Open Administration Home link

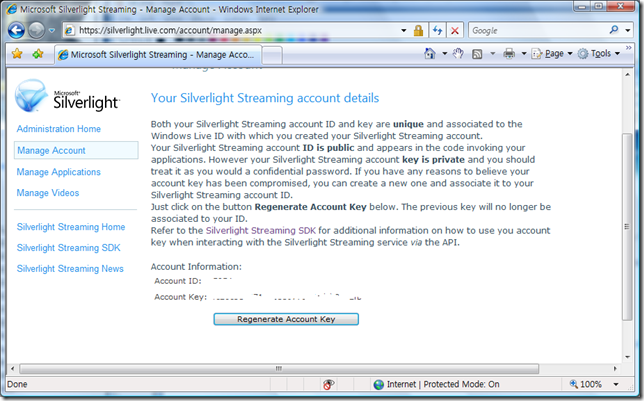[x=59, y=129]
